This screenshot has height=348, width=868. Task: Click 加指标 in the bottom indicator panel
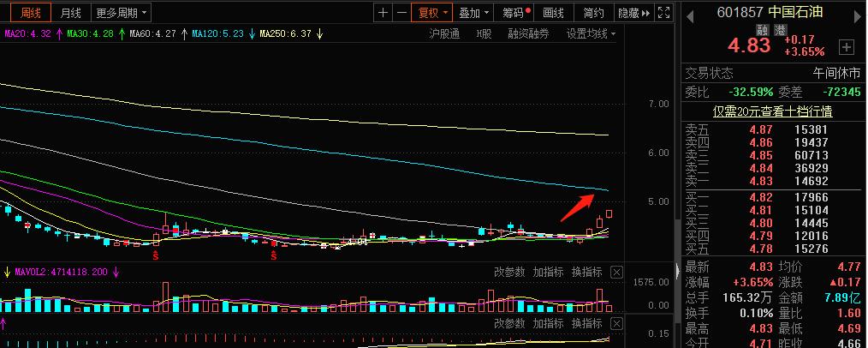(548, 322)
